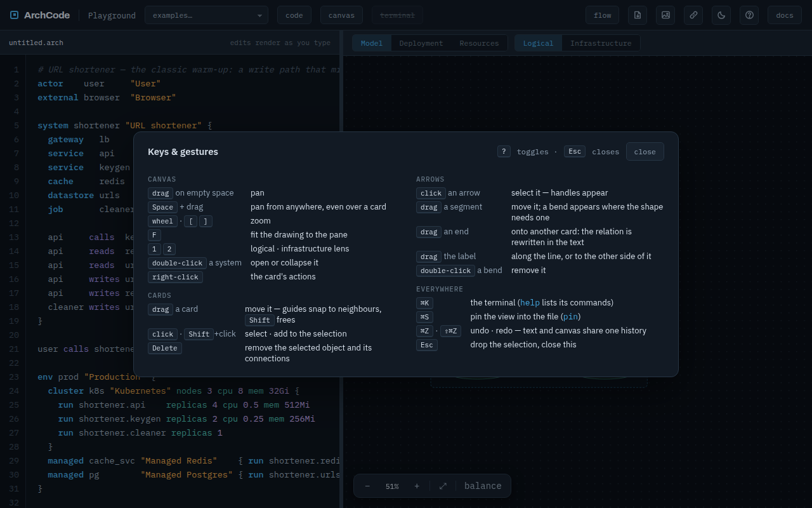This screenshot has height=508, width=812.
Task: Open the examples dropdown
Action: pyautogui.click(x=206, y=15)
